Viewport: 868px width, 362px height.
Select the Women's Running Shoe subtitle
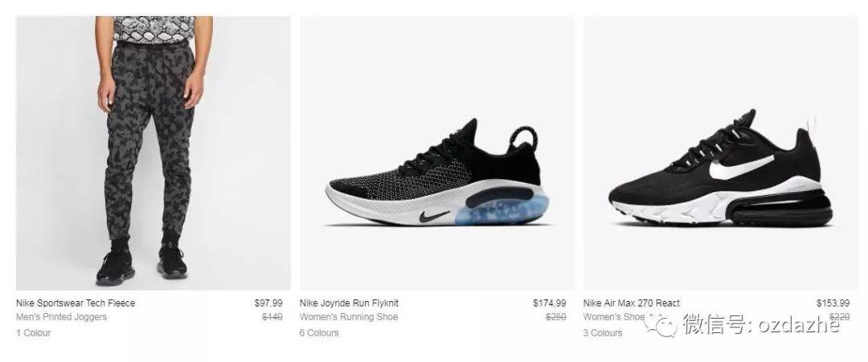point(349,317)
